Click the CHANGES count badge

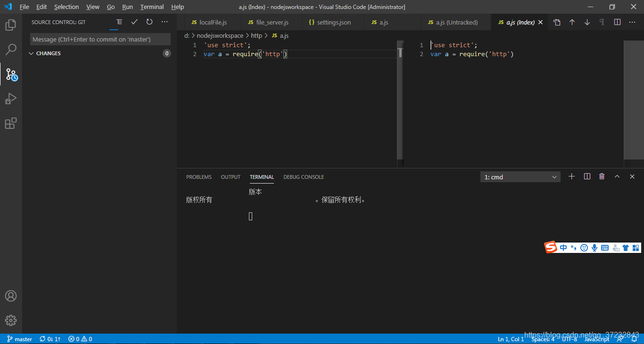point(166,53)
